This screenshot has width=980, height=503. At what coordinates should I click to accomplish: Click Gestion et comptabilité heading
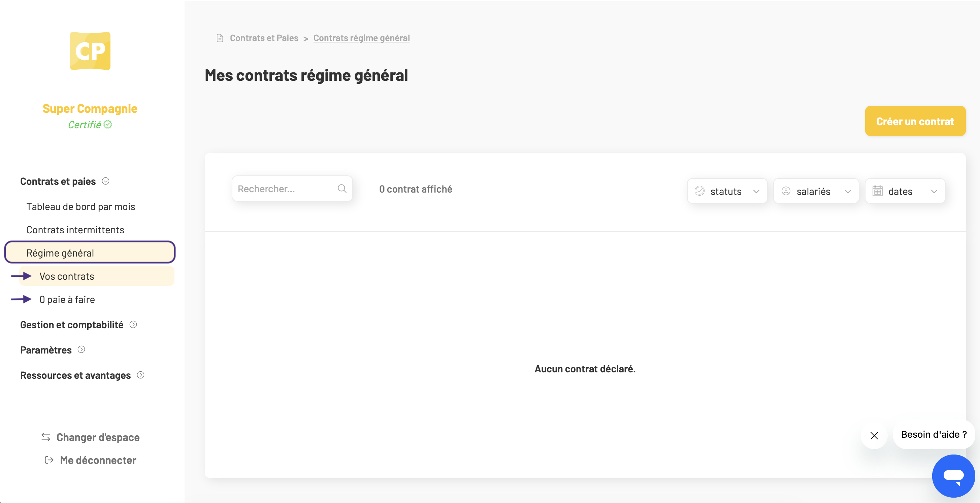72,325
